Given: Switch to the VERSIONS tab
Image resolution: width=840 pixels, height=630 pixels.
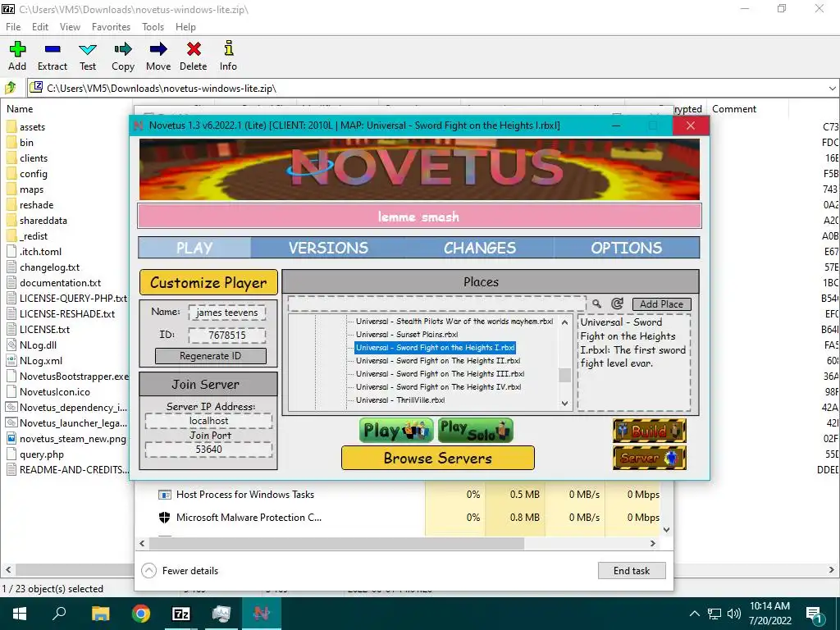Looking at the screenshot, I should (x=328, y=248).
